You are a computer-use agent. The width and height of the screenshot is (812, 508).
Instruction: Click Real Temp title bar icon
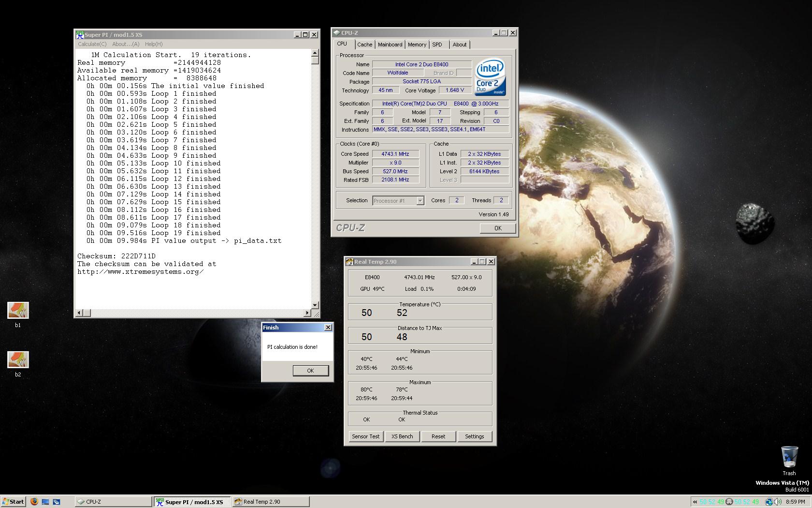pyautogui.click(x=349, y=262)
